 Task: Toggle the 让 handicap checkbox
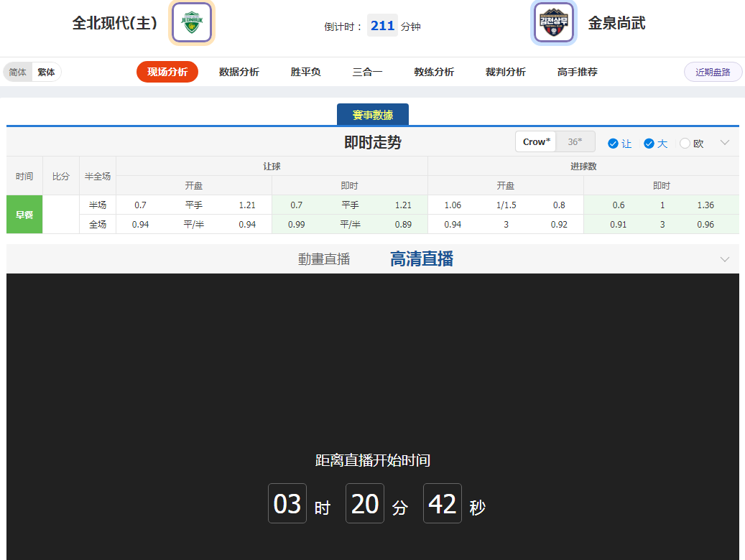(613, 144)
